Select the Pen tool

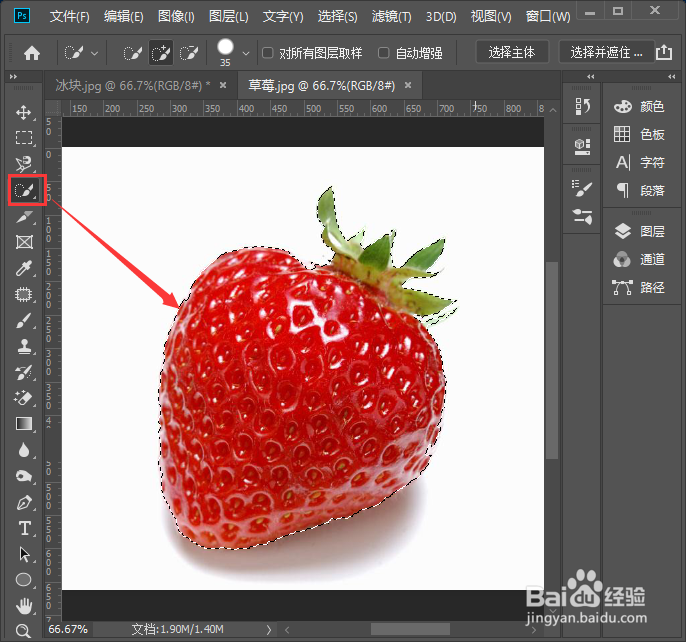24,502
